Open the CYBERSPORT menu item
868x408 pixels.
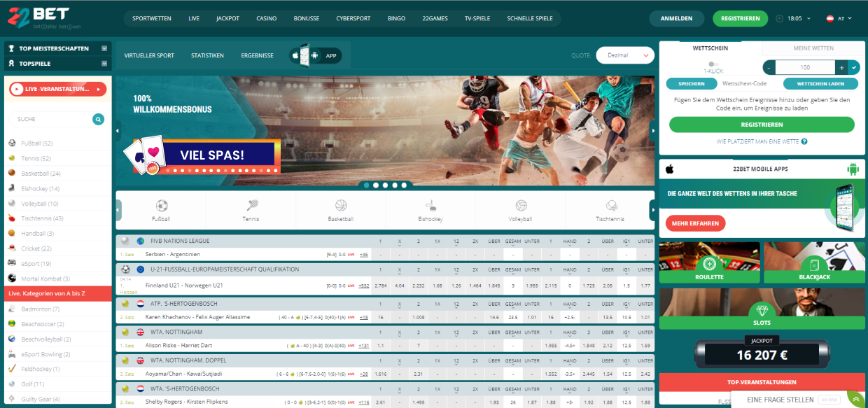[x=353, y=19]
